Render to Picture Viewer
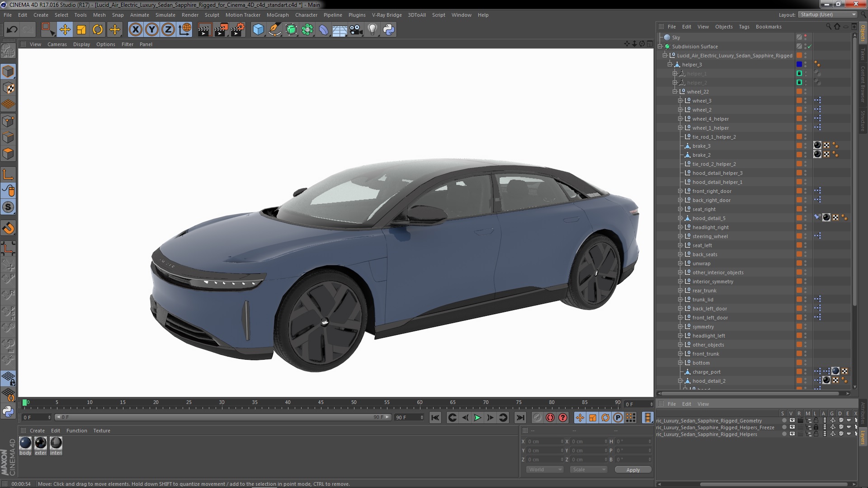Screen dimensions: 868x488 click(221, 30)
